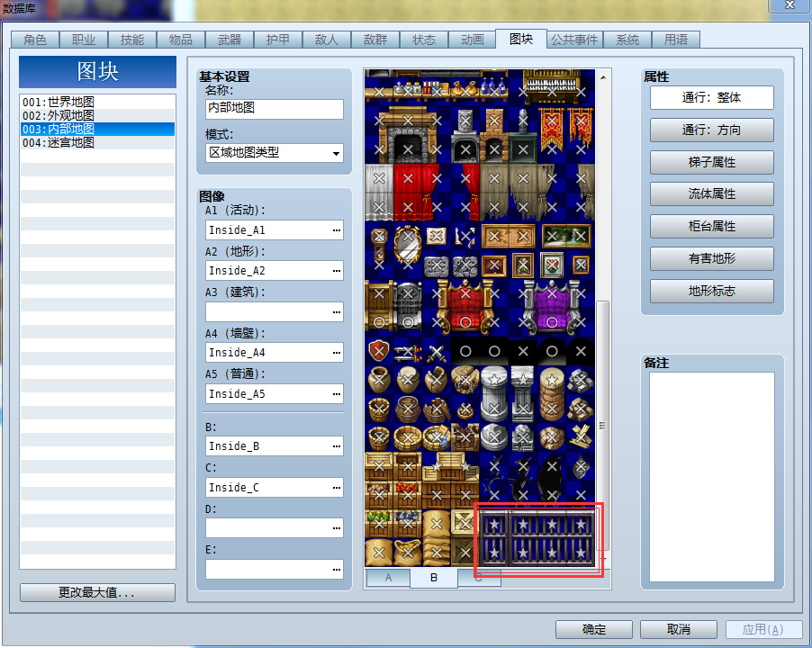Screen dimensions: 812x648
Task: Switch to the 公共事件 tab
Action: (x=574, y=40)
